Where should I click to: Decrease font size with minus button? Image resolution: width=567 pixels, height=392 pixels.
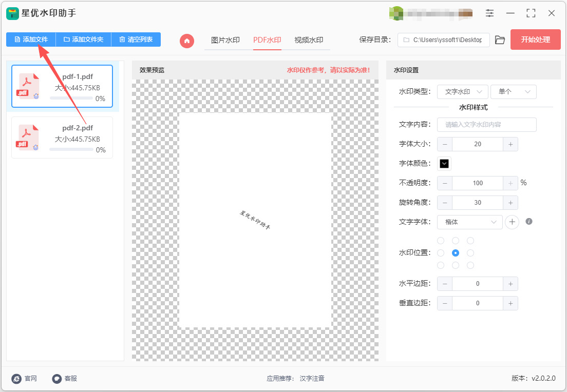pos(445,144)
